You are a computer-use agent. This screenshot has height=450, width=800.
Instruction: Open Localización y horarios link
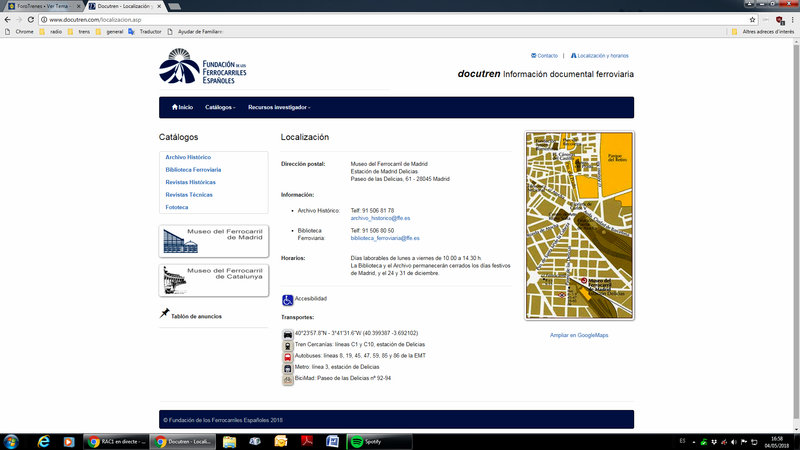point(603,56)
